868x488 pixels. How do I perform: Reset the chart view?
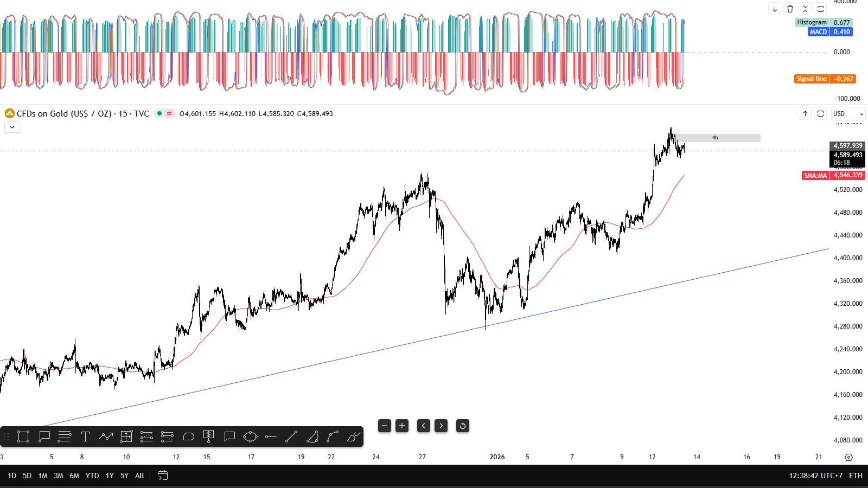[462, 426]
